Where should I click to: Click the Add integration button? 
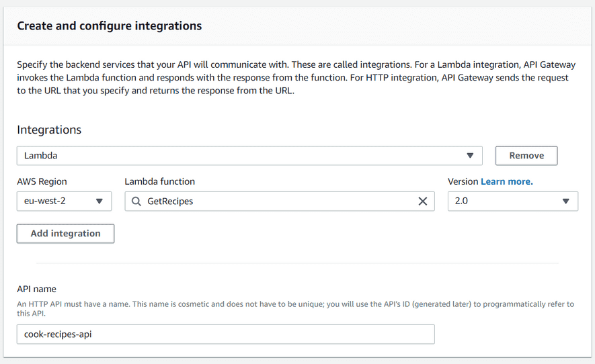coord(65,234)
